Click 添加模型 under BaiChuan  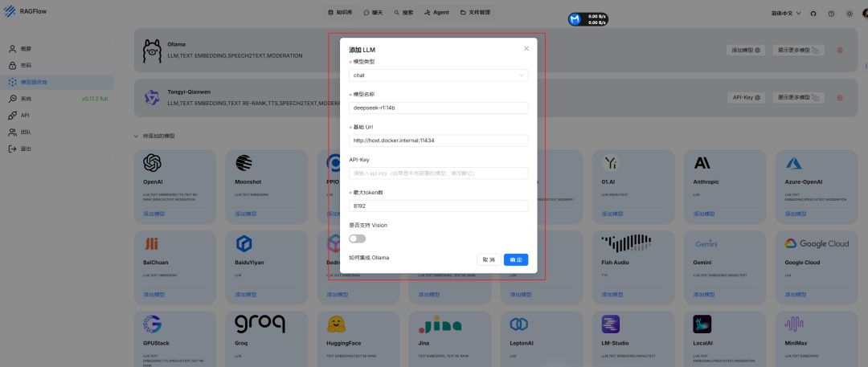pos(154,295)
